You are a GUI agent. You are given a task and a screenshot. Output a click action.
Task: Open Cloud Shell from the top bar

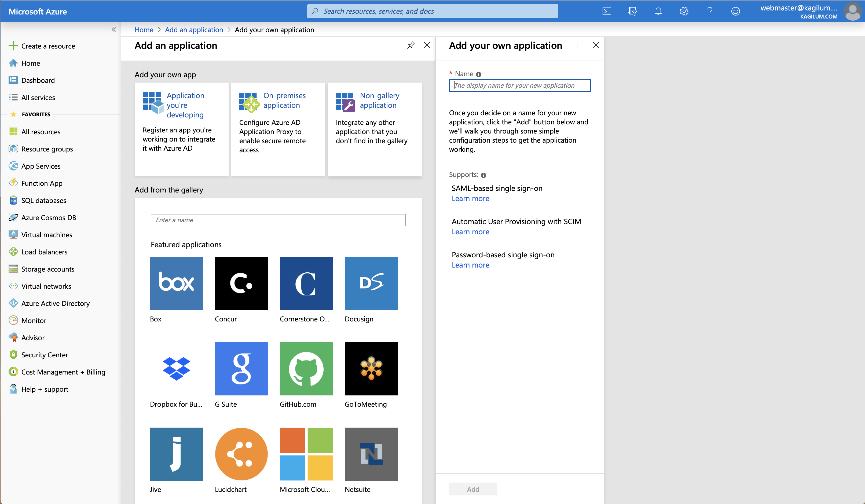607,11
